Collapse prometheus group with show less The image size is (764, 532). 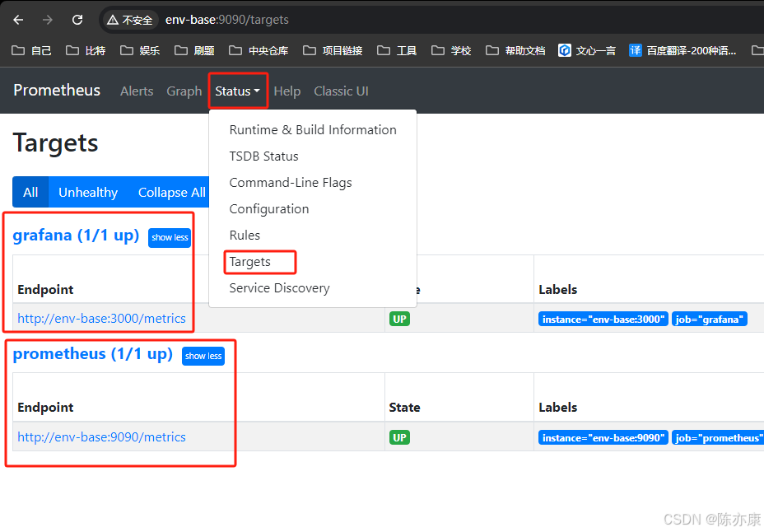point(203,356)
